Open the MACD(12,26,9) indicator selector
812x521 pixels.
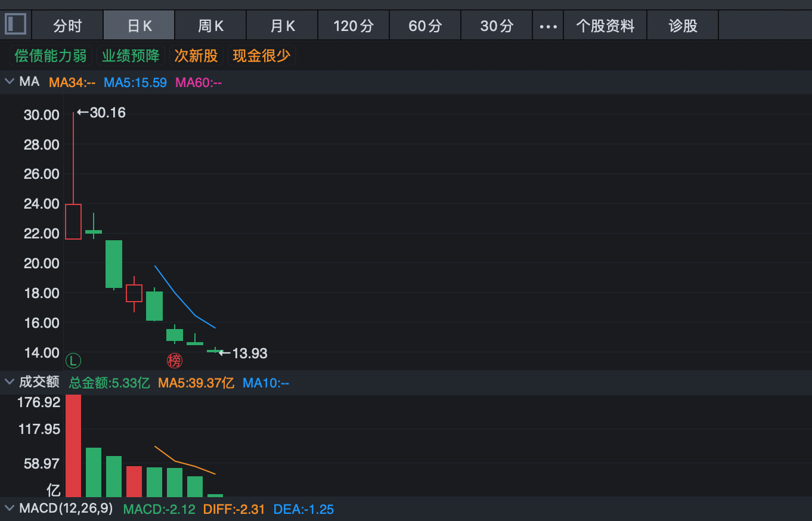coord(66,508)
